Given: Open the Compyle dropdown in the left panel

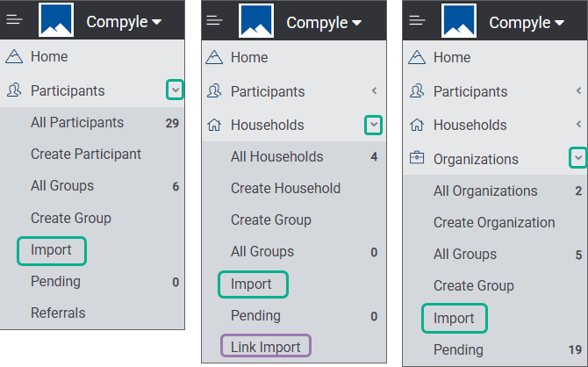Looking at the screenshot, I should tap(124, 22).
